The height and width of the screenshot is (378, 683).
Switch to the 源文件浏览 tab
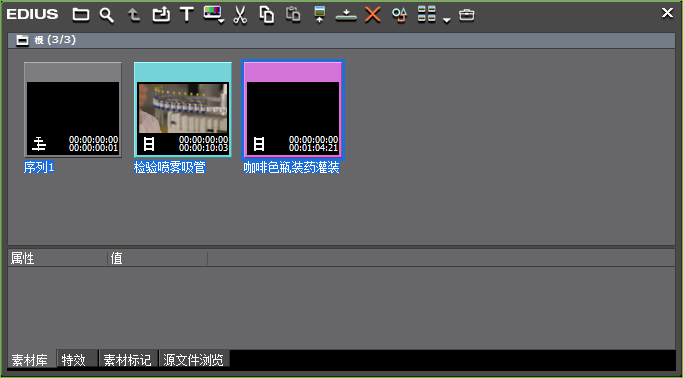[x=193, y=360]
